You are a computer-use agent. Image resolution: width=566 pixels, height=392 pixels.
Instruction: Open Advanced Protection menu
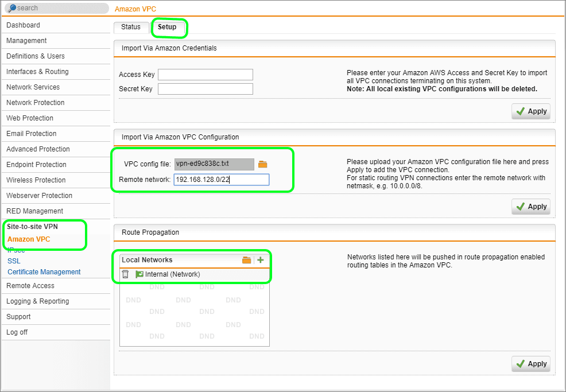click(56, 149)
